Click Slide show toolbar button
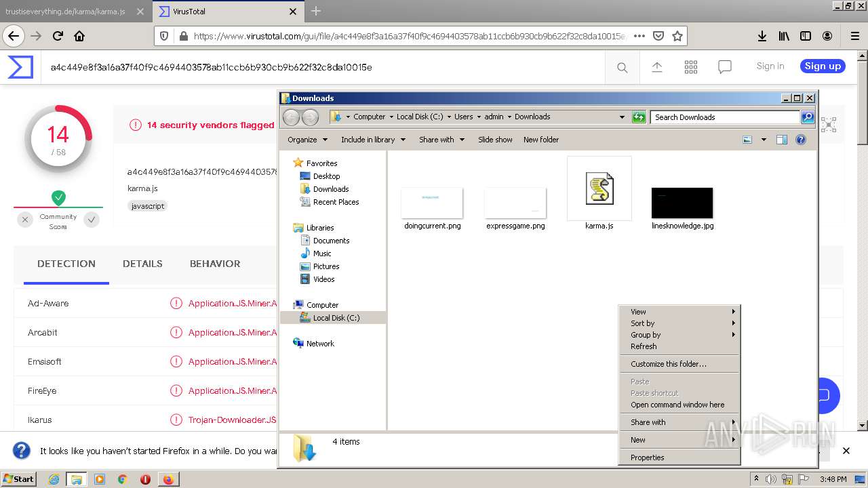This screenshot has width=868, height=488. 495,140
